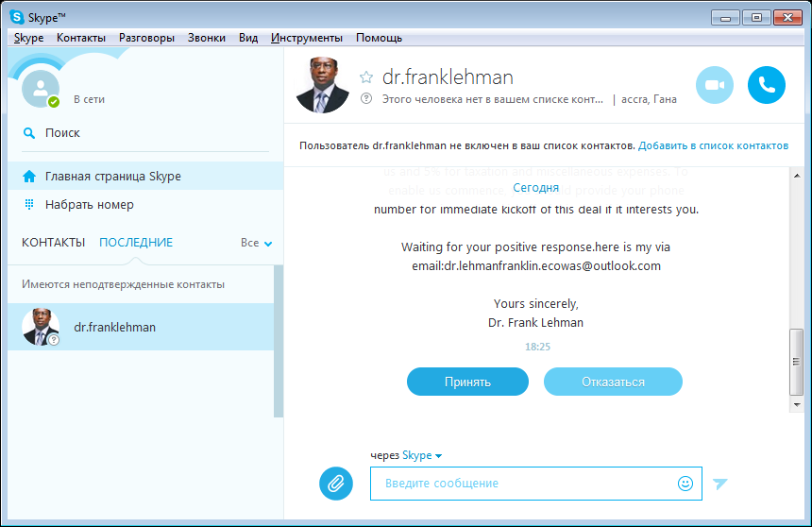Click the В сети status text

[89, 99]
